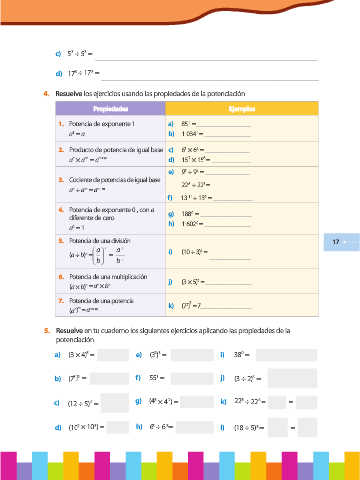Click the page number 17 tab
Screen dimensions: 360x480
pyautogui.click(x=342, y=242)
